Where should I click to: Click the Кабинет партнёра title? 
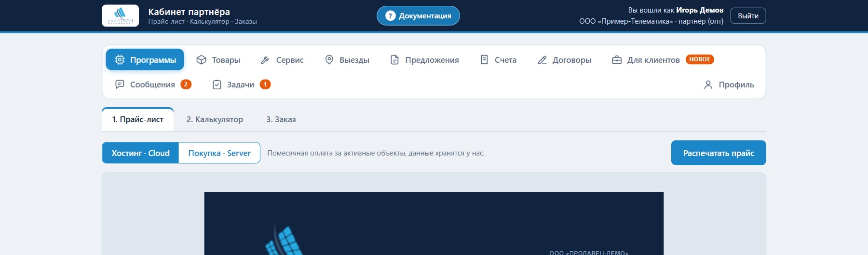point(189,12)
